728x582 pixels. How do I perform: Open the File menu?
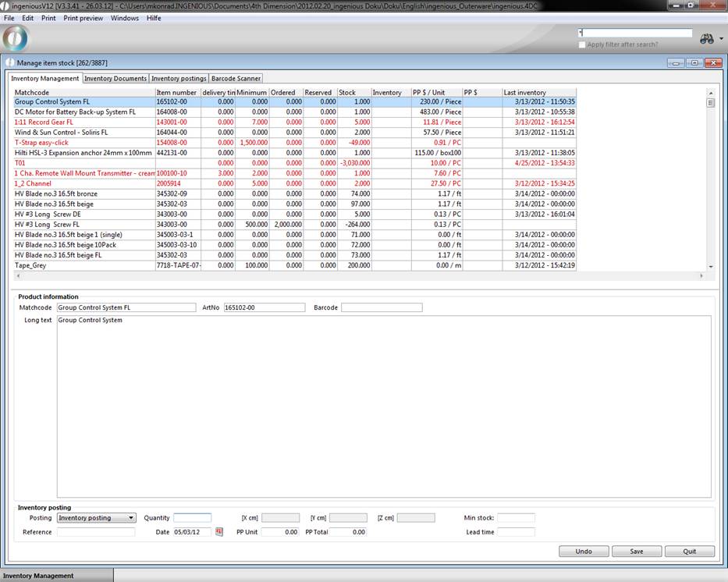[x=9, y=18]
